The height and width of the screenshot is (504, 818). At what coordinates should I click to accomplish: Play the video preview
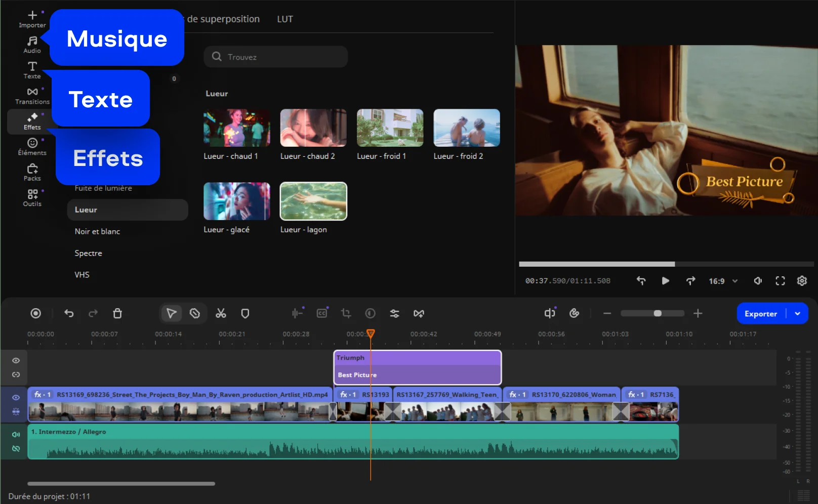click(x=665, y=281)
